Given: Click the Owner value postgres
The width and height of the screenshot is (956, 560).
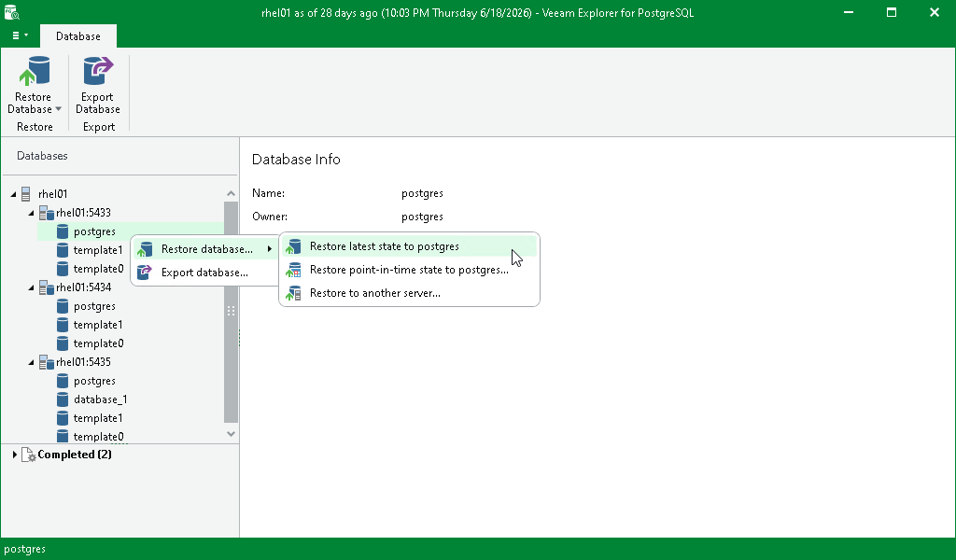Looking at the screenshot, I should pos(422,217).
